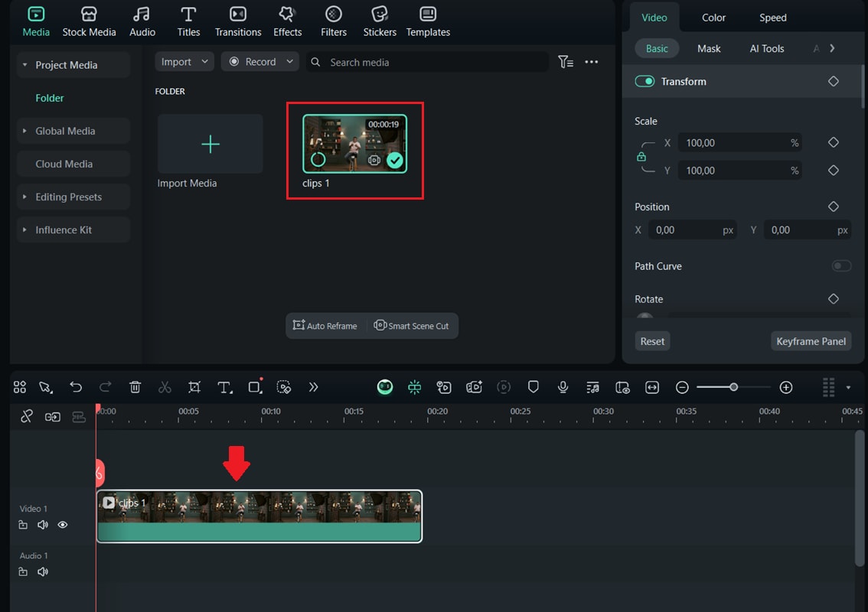Expand Global Media section
This screenshot has height=612, width=868.
point(24,131)
